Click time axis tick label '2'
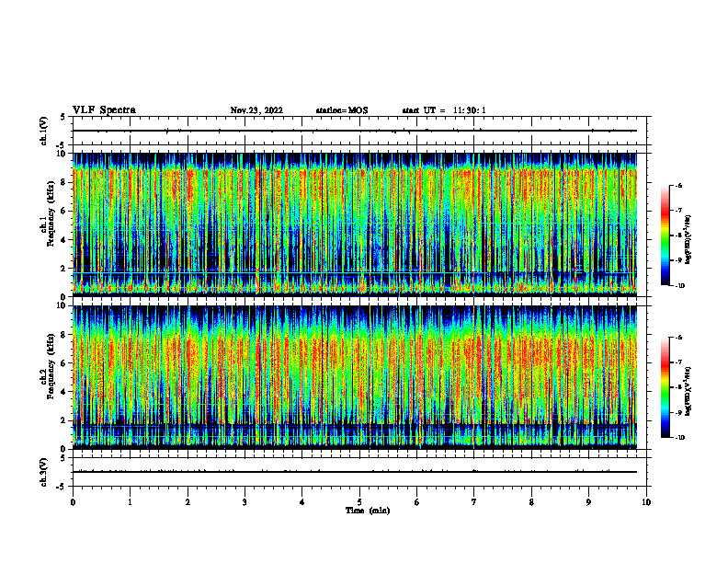The image size is (728, 563). pyautogui.click(x=188, y=502)
